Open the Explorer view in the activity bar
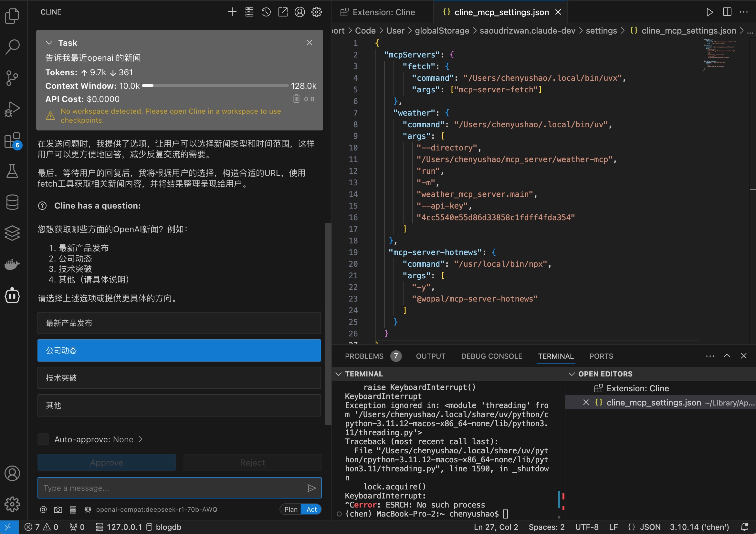The height and width of the screenshot is (534, 756). tap(13, 16)
